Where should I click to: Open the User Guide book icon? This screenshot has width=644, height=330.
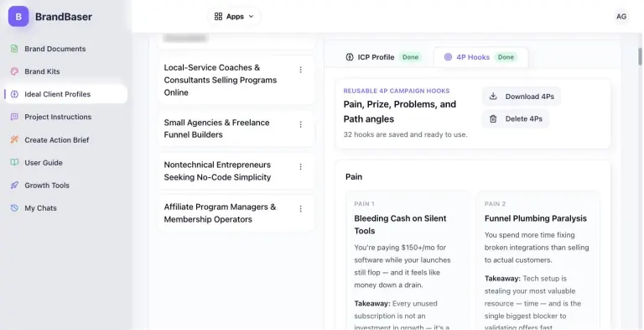coord(14,163)
